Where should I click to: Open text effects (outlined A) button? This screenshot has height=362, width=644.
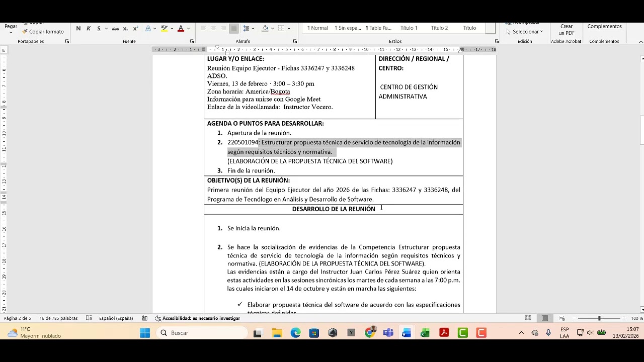(148, 29)
